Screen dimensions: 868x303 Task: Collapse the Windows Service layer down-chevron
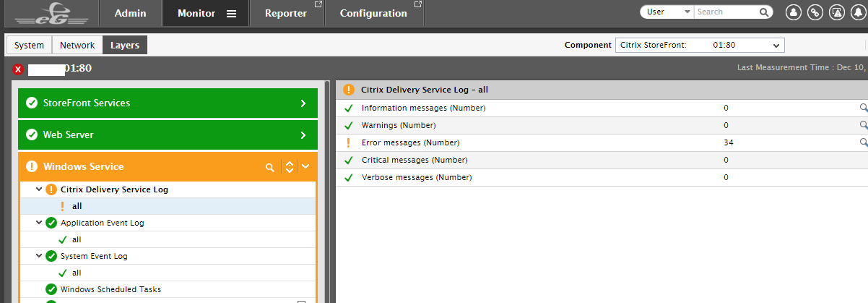point(305,167)
